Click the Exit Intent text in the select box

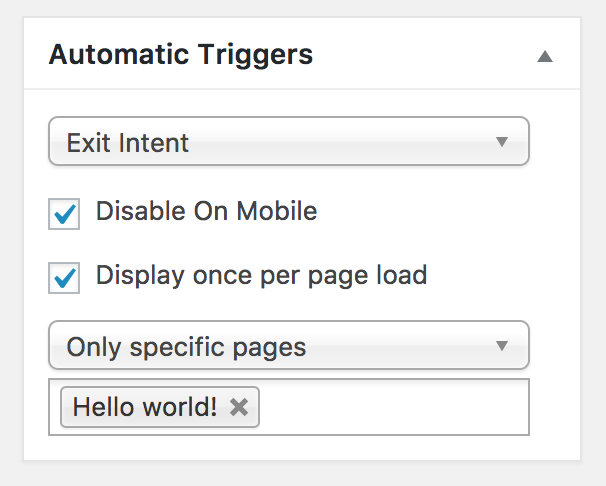pos(128,143)
